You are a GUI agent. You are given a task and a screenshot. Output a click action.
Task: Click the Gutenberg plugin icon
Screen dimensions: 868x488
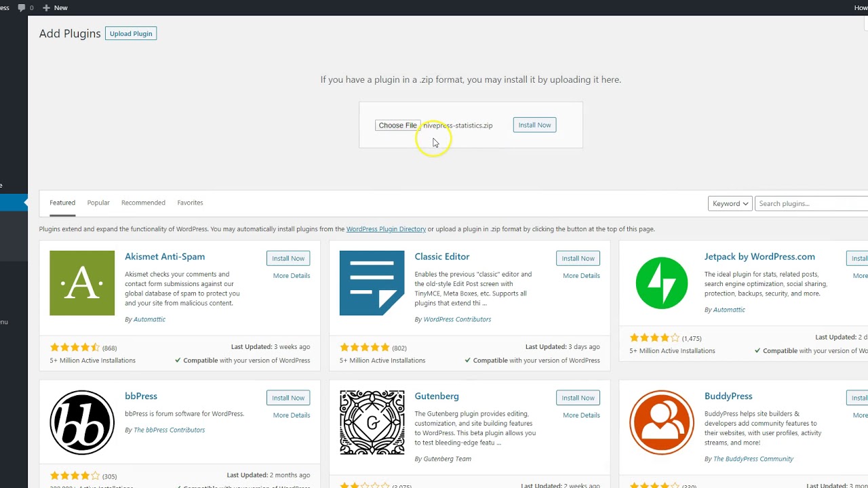[372, 422]
